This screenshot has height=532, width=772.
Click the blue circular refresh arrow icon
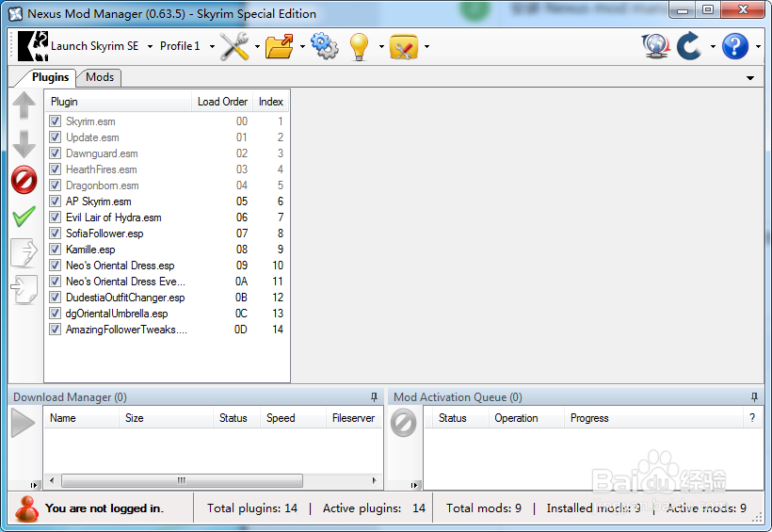(689, 46)
